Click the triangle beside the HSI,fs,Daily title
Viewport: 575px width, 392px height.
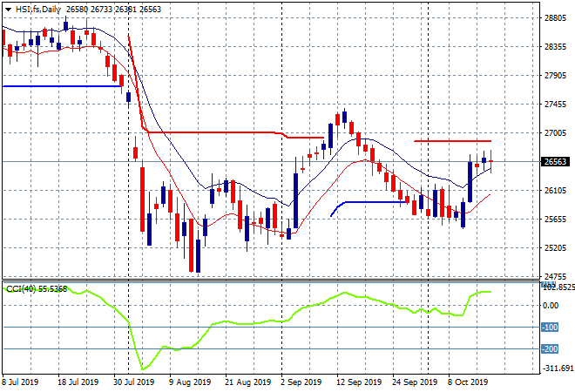[8, 10]
